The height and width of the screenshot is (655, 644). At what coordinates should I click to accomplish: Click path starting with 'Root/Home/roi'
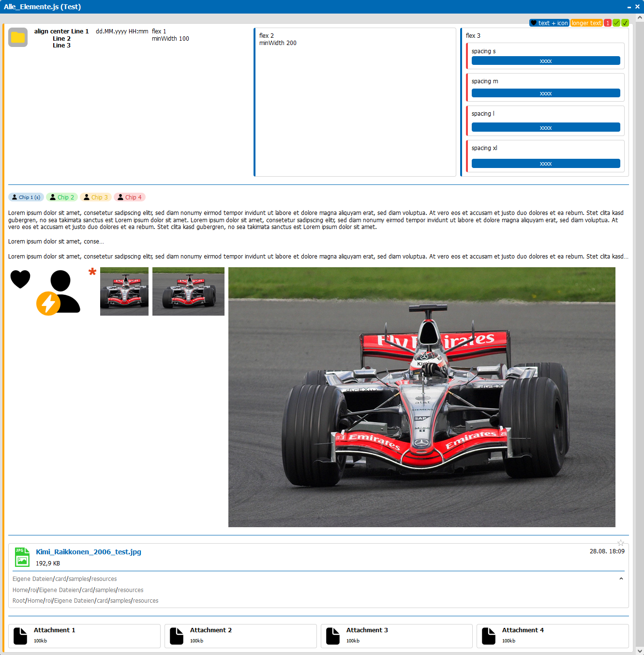pos(86,601)
